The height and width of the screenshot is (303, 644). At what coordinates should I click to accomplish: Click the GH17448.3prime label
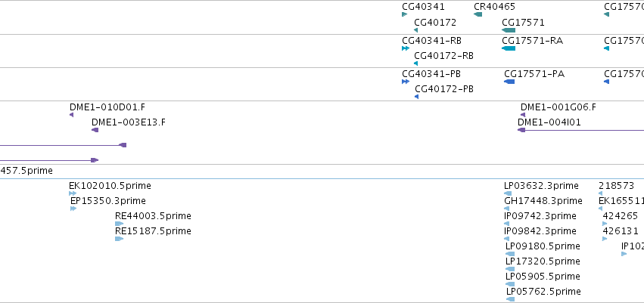pyautogui.click(x=543, y=201)
